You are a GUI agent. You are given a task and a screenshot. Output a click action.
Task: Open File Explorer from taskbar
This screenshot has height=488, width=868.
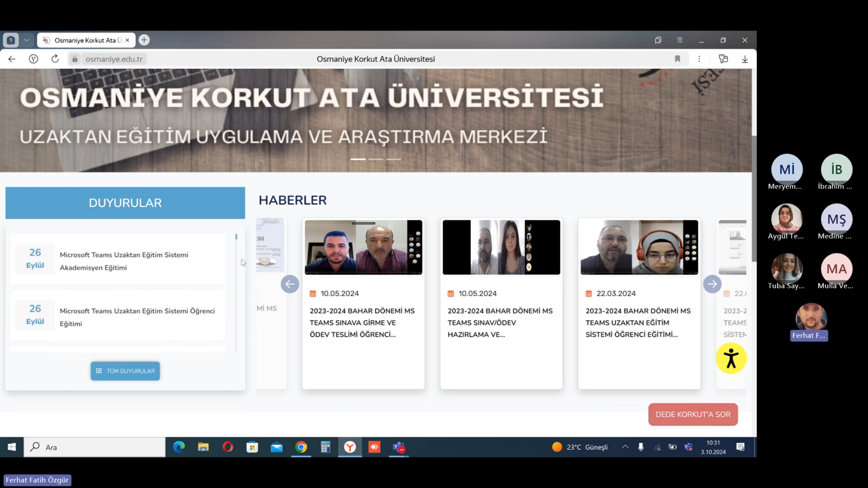coord(203,447)
